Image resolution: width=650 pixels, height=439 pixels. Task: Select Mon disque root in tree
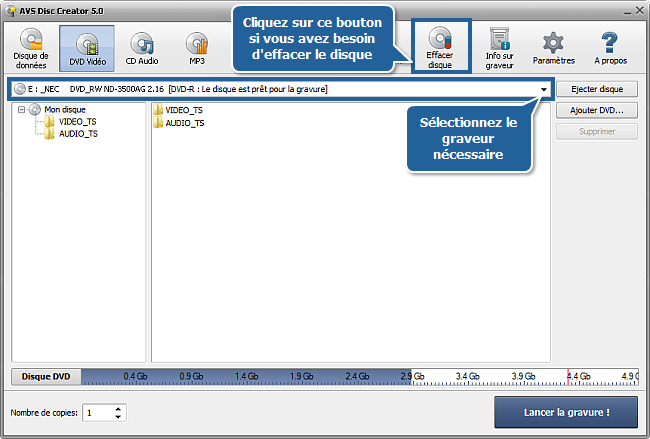(65, 109)
